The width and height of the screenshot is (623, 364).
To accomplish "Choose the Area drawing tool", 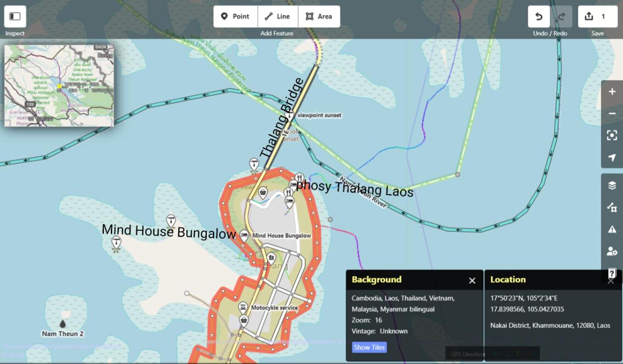I will (x=319, y=16).
